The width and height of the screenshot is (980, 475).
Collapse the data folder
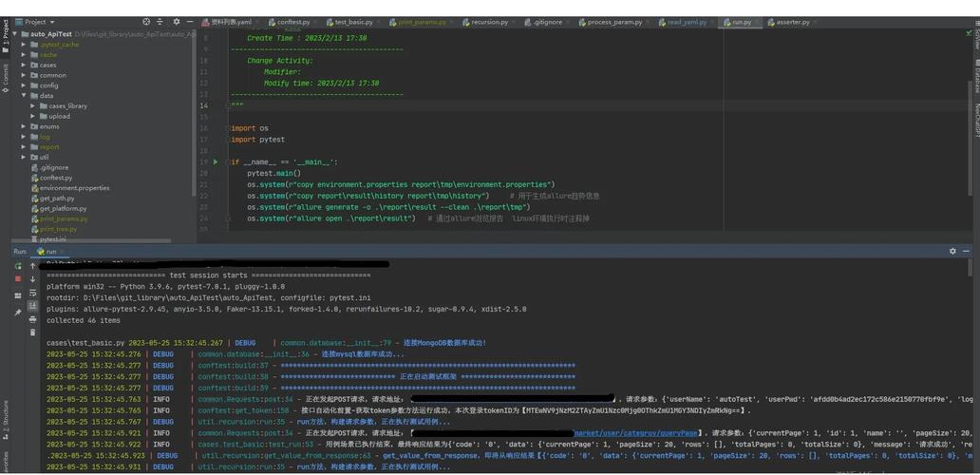(24, 96)
